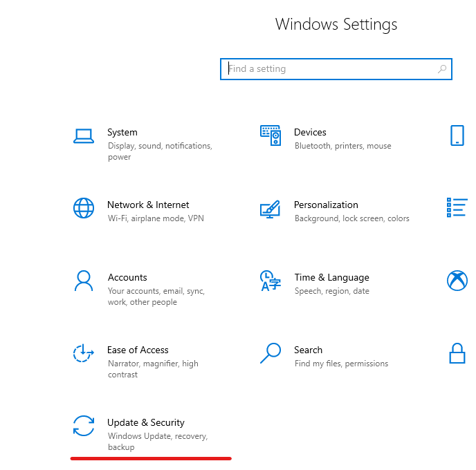The image size is (476, 470).
Task: Open Network & Internet title
Action: pyautogui.click(x=148, y=205)
